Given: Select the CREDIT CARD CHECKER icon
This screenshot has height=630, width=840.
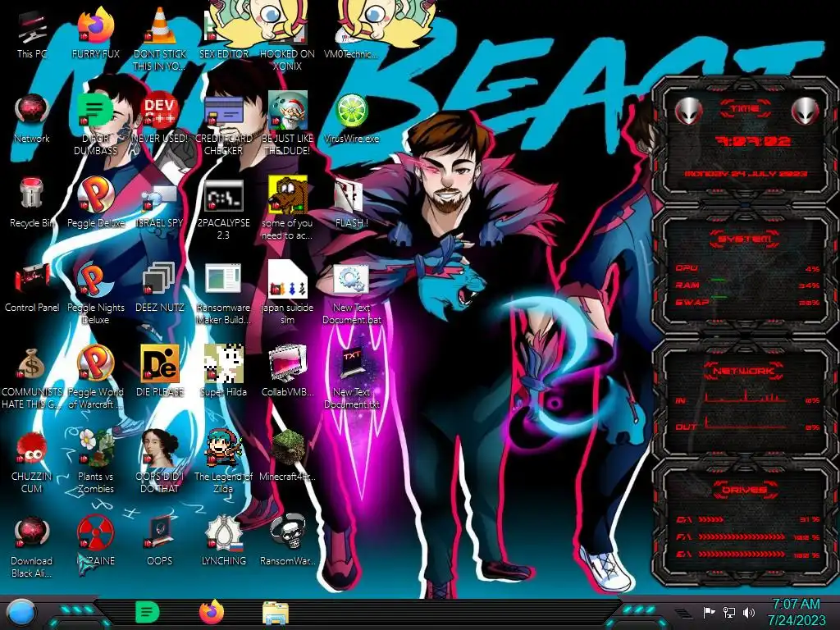Looking at the screenshot, I should pyautogui.click(x=223, y=125).
